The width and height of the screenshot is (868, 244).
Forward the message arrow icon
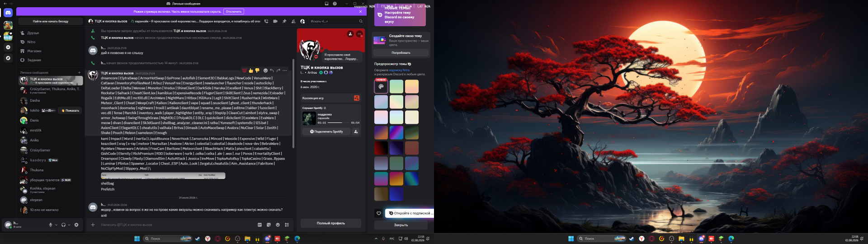(278, 70)
